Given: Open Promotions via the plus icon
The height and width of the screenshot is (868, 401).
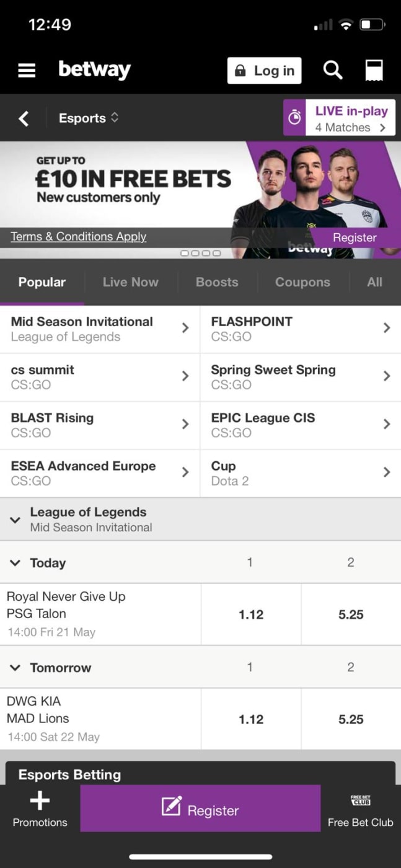Looking at the screenshot, I should (x=39, y=805).
